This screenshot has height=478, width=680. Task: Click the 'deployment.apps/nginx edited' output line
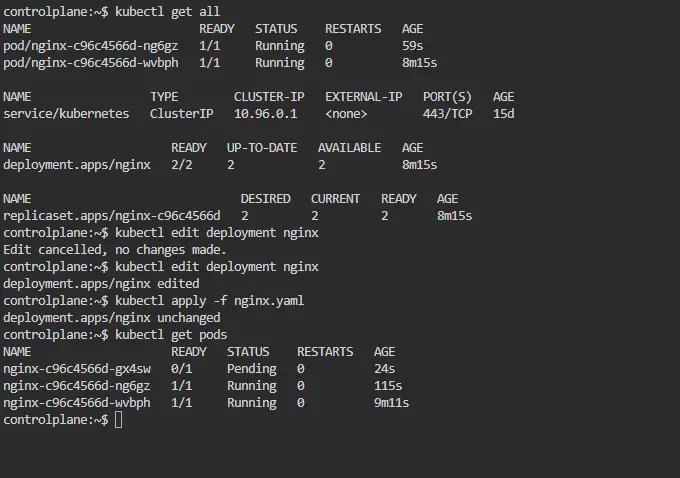click(x=101, y=284)
